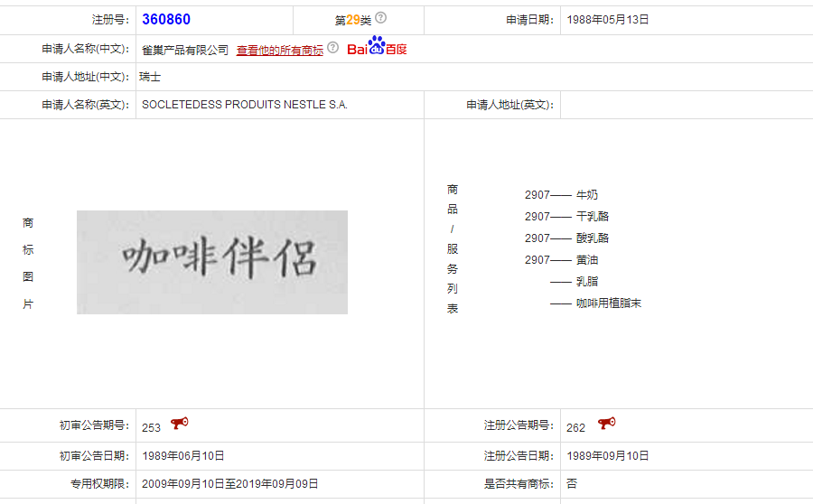The width and height of the screenshot is (813, 504).
Task: Open the 查看他的所有商标 link
Action: [x=279, y=50]
